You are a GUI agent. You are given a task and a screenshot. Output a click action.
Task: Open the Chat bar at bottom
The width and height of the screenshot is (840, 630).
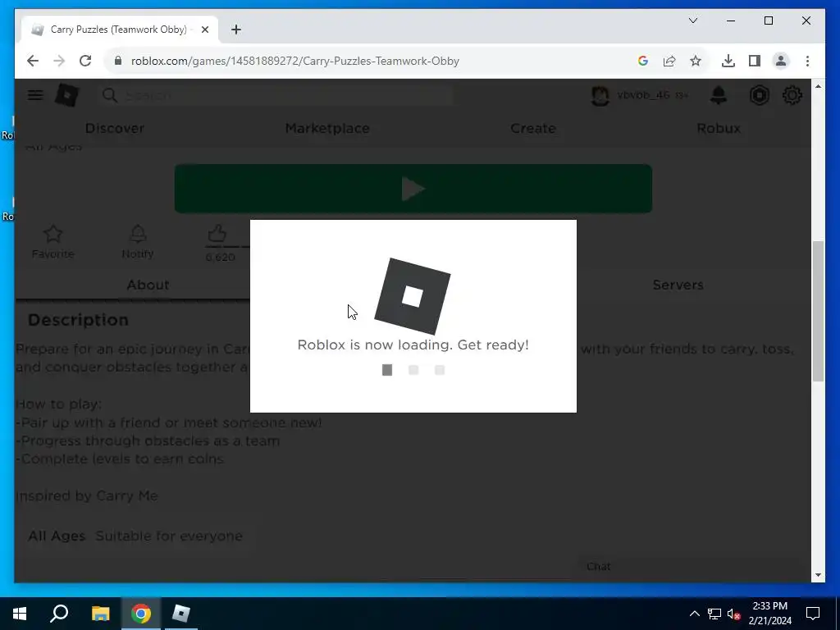(692, 567)
